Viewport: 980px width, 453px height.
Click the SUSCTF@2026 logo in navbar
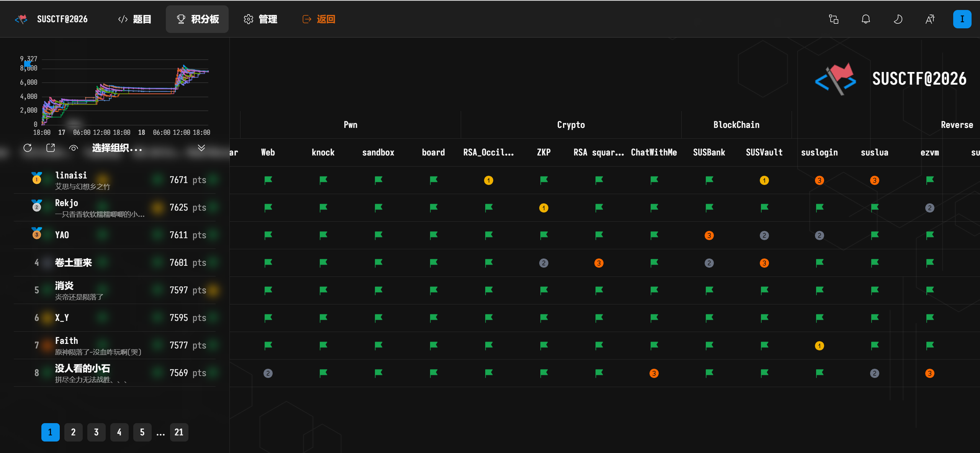51,19
